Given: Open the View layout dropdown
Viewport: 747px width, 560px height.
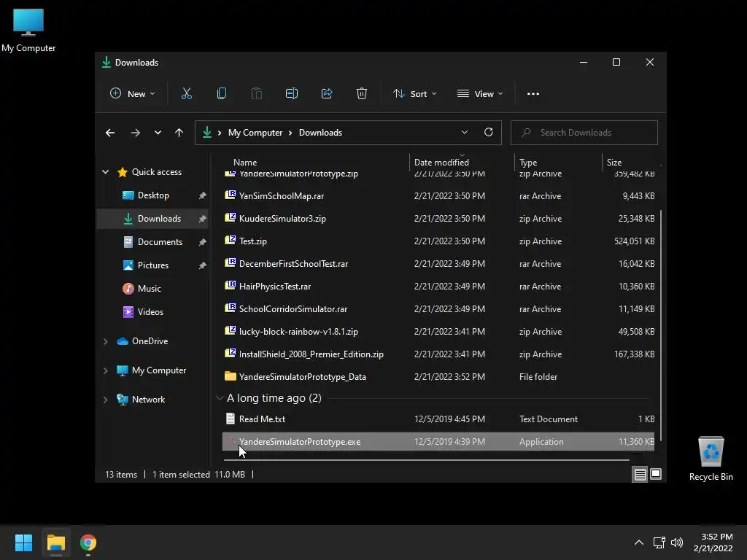Looking at the screenshot, I should pyautogui.click(x=480, y=94).
